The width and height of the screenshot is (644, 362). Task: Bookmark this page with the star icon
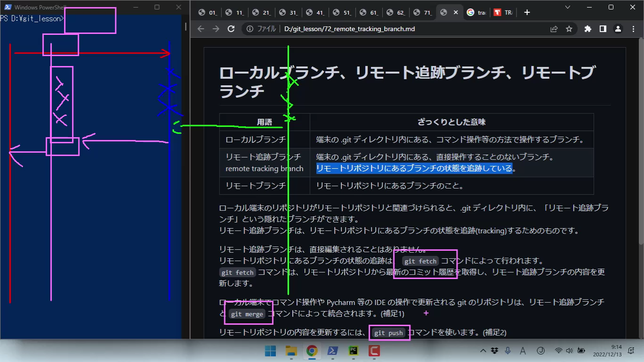click(569, 29)
